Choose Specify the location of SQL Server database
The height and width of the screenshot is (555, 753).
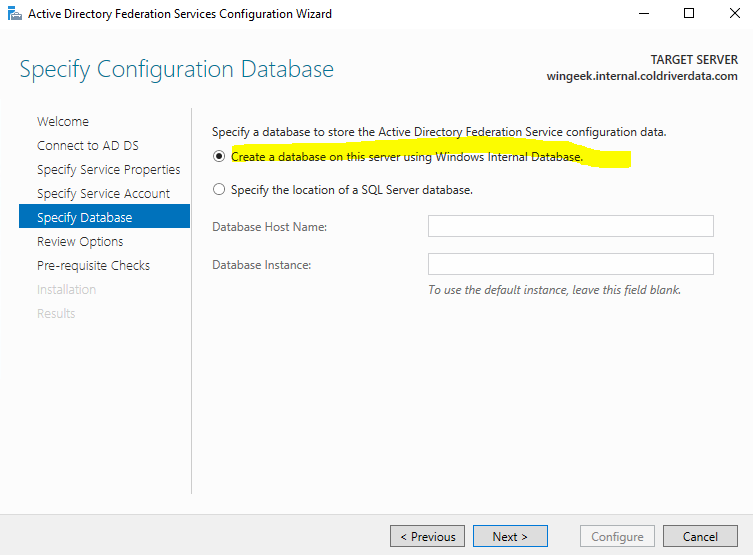pyautogui.click(x=219, y=189)
